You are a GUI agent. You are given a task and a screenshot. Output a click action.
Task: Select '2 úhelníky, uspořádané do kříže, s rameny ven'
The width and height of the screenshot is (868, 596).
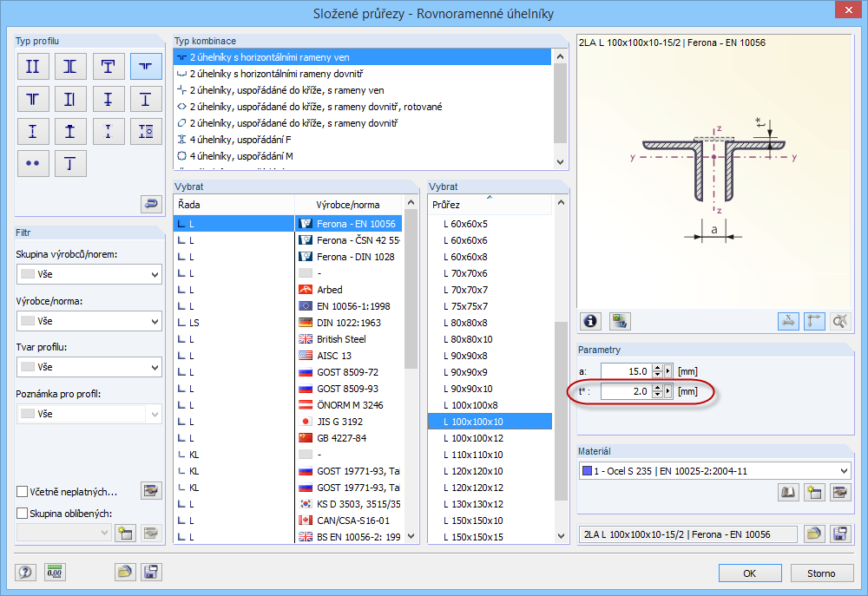pyautogui.click(x=363, y=90)
